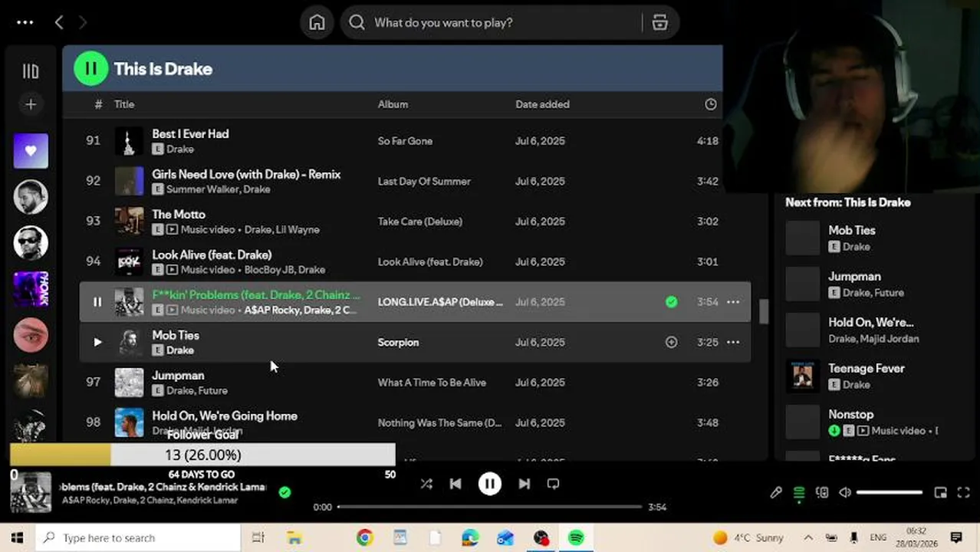Screen dimensions: 980x552
Task: Open the Spotify three-dots main menu
Action: 25,22
